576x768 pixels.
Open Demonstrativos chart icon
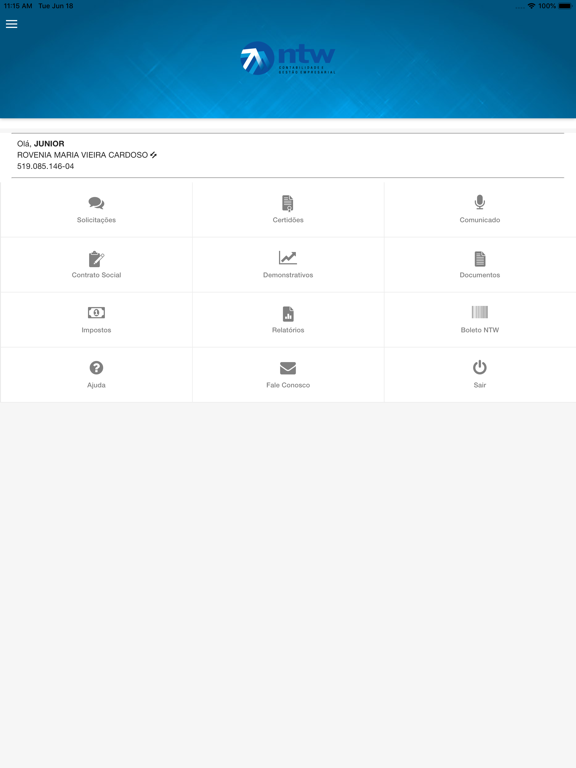pos(288,258)
